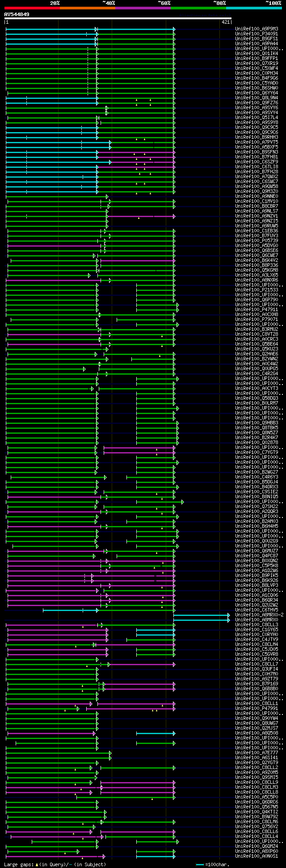Select the UniRef100_C4JTV9 label
Image resolution: width=286 pixels, height=868 pixels.
point(257,640)
